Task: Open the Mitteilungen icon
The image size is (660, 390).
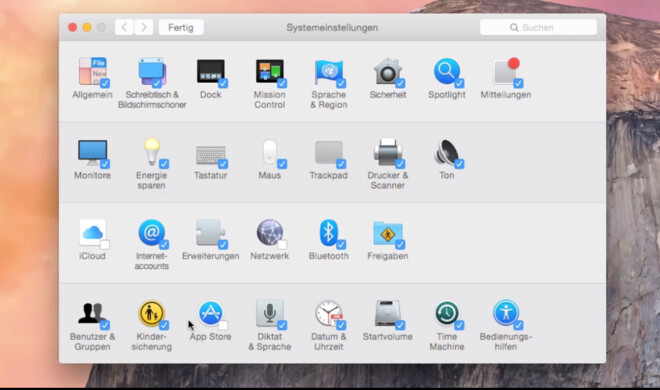Action: 506,72
